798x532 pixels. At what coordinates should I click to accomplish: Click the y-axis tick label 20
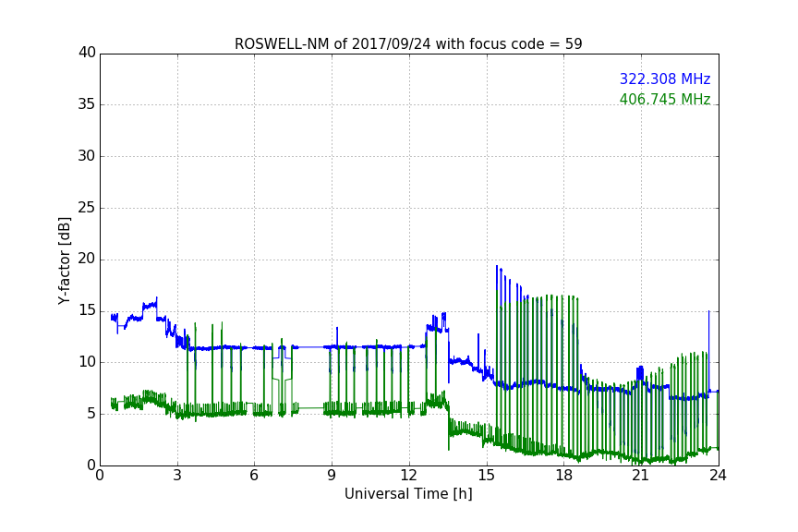tap(87, 260)
